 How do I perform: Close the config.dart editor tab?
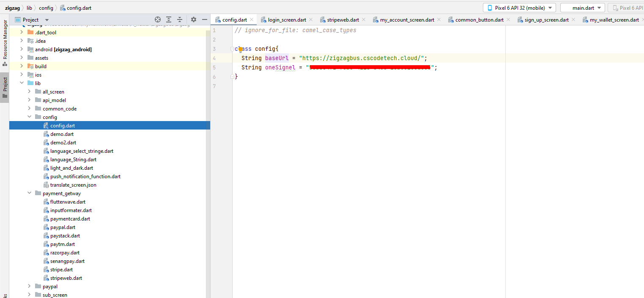(252, 19)
